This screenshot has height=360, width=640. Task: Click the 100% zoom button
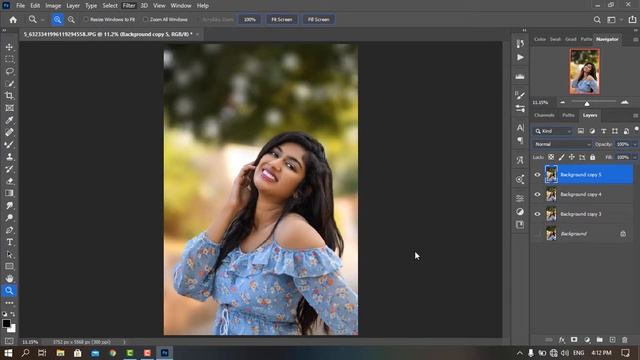[x=249, y=20]
